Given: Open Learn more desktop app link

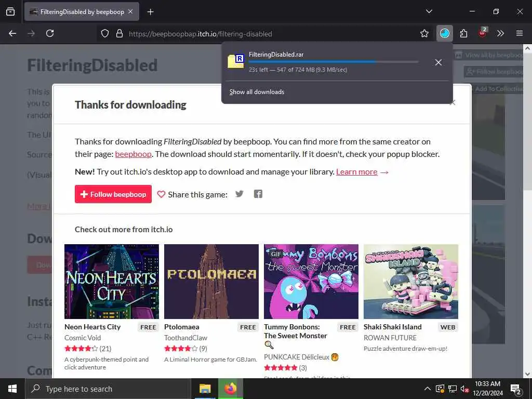Looking at the screenshot, I should click(x=356, y=171).
